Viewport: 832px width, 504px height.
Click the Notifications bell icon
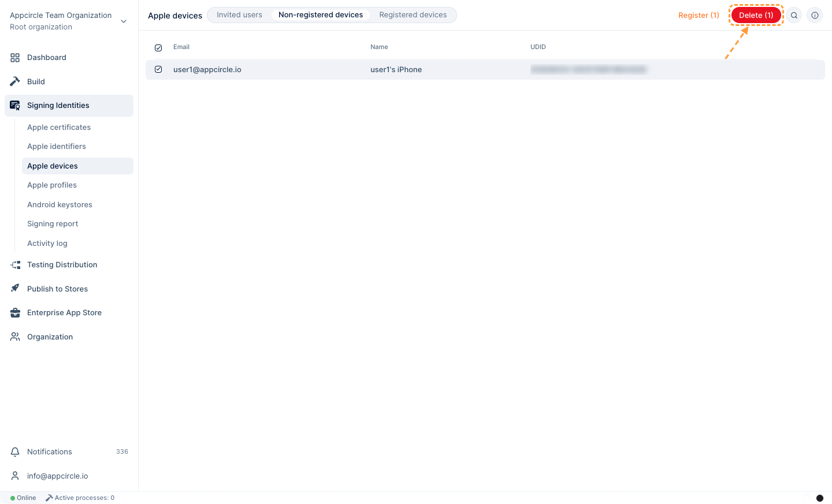pyautogui.click(x=15, y=452)
